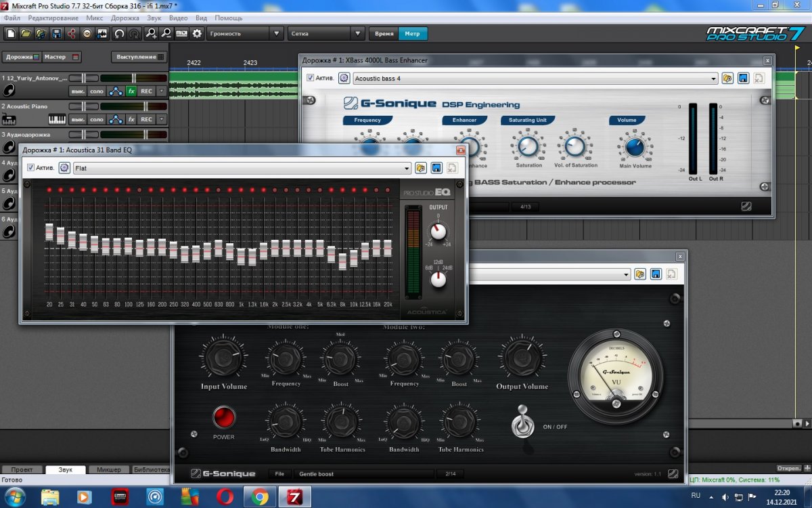Viewport: 812px width, 508px height.
Task: Switch to the Микшер tab
Action: click(x=109, y=469)
